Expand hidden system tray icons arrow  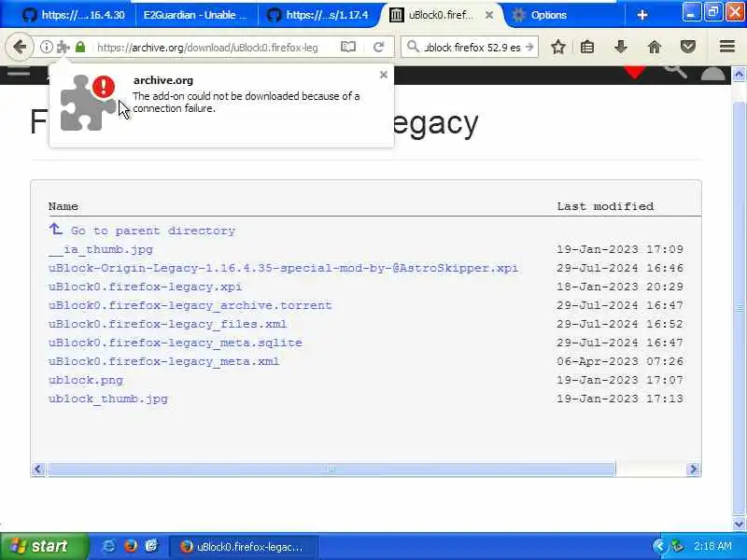coord(659,546)
